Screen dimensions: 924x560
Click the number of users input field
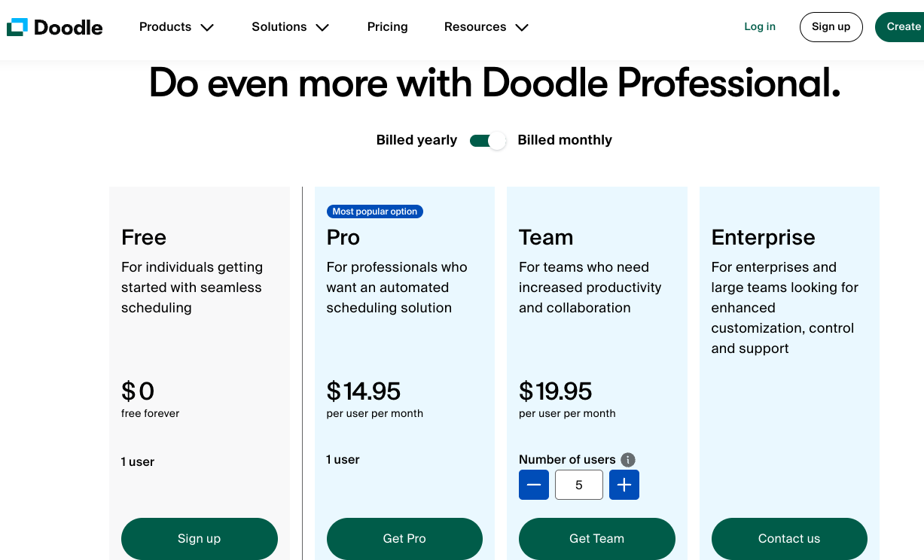click(x=578, y=485)
